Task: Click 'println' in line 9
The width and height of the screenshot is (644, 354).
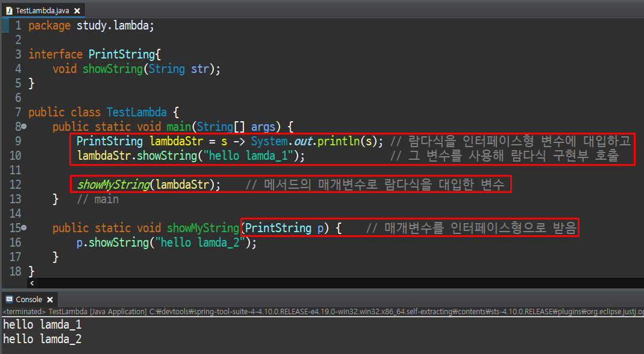Action: click(x=339, y=141)
